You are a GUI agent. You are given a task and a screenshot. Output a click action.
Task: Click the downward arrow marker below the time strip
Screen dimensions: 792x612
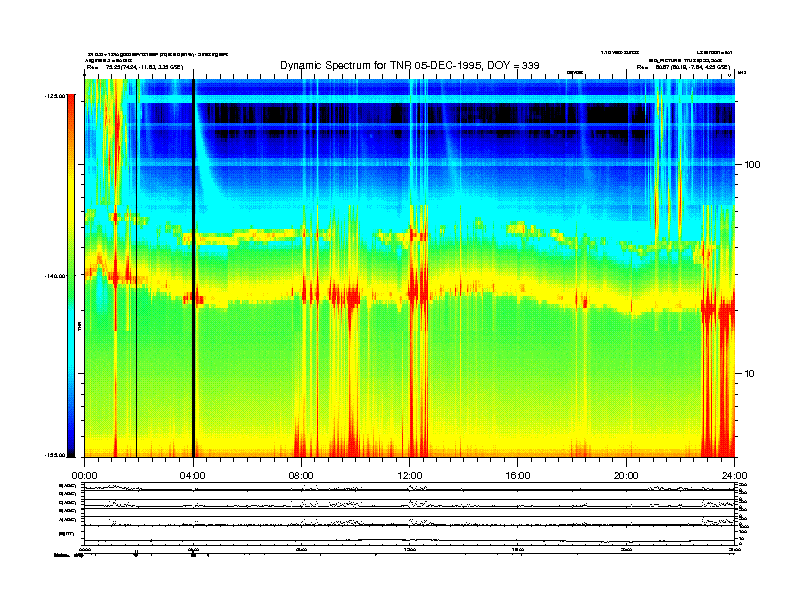[x=135, y=555]
